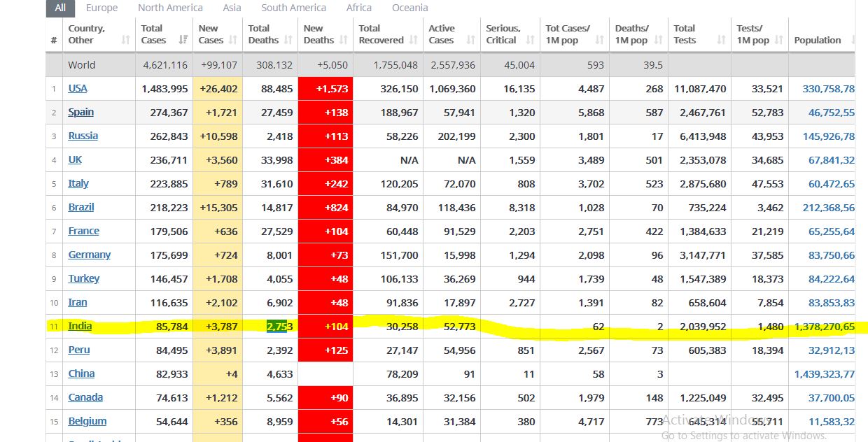868x442 pixels.
Task: Open Brazil's country page link
Action: (81, 207)
